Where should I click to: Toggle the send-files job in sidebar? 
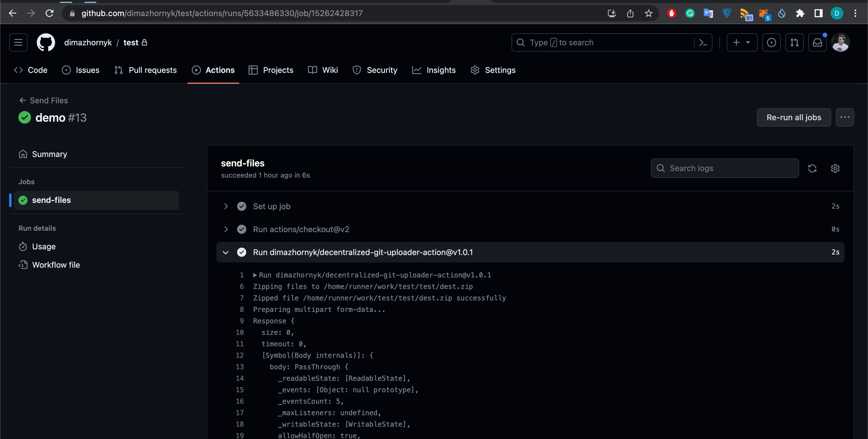[95, 200]
